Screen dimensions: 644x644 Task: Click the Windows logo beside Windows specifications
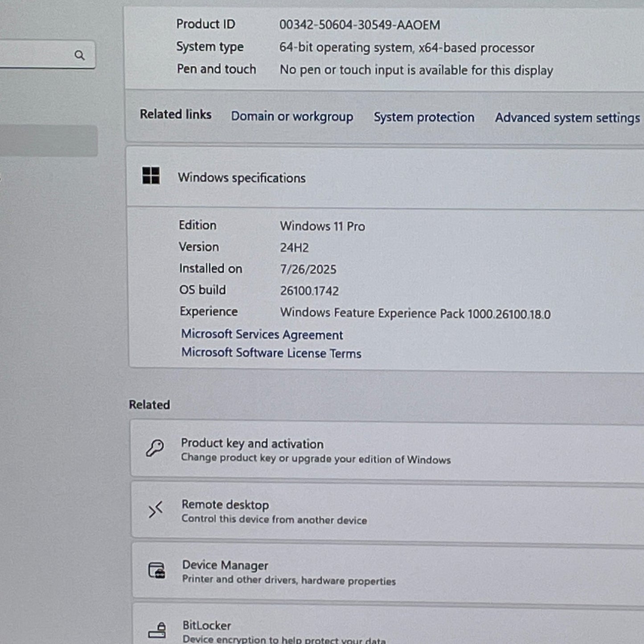click(151, 176)
